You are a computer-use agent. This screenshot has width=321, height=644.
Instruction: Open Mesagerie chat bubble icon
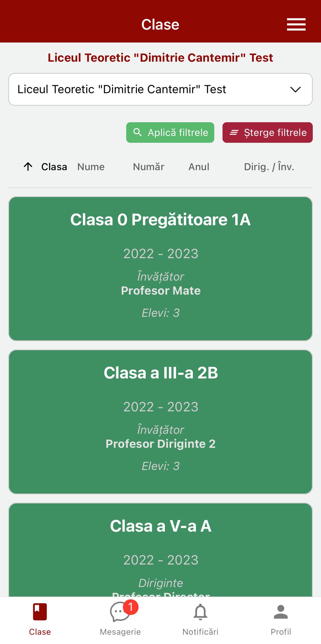click(x=120, y=612)
